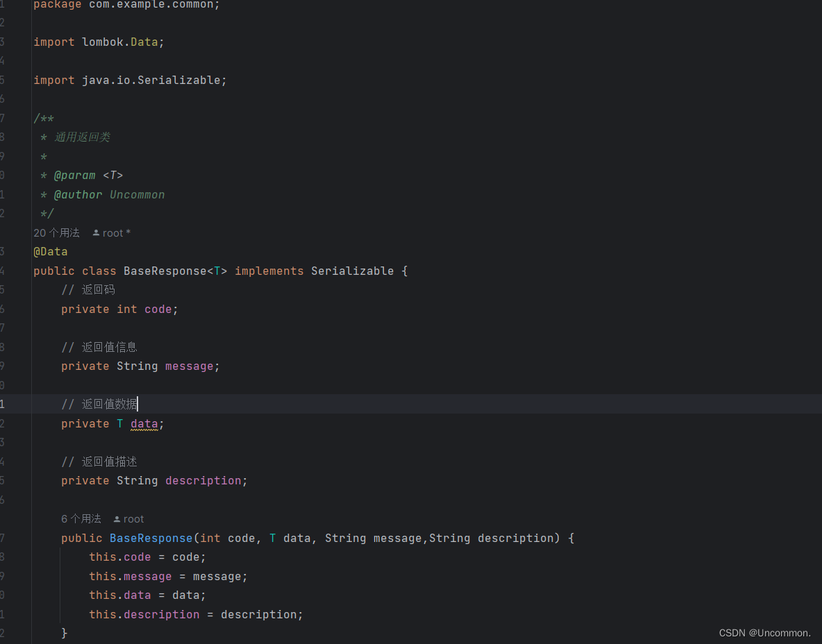
Task: Click the Javadoc opening '/**'
Action: [x=44, y=119]
